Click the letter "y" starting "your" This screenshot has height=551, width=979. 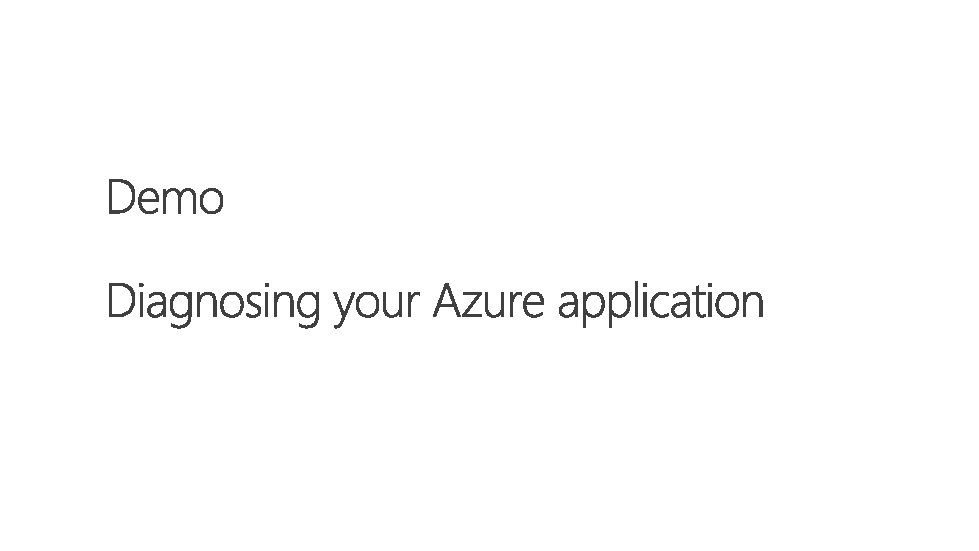point(343,310)
